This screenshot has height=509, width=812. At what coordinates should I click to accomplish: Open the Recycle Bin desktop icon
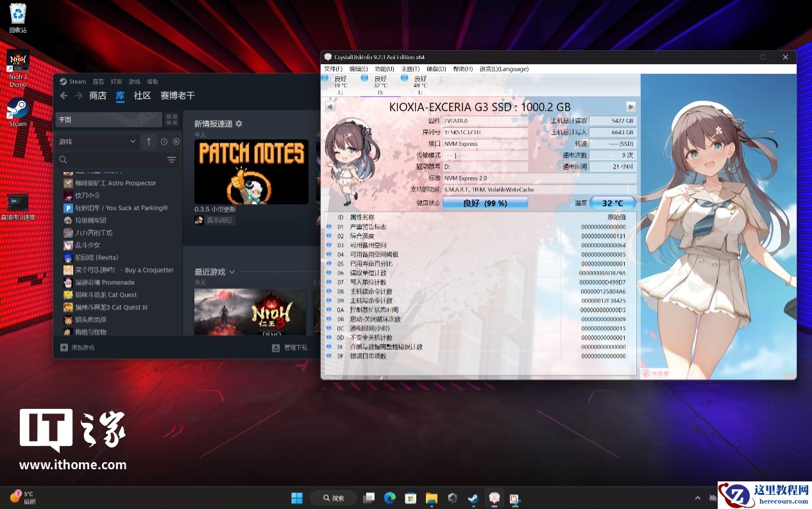click(18, 18)
